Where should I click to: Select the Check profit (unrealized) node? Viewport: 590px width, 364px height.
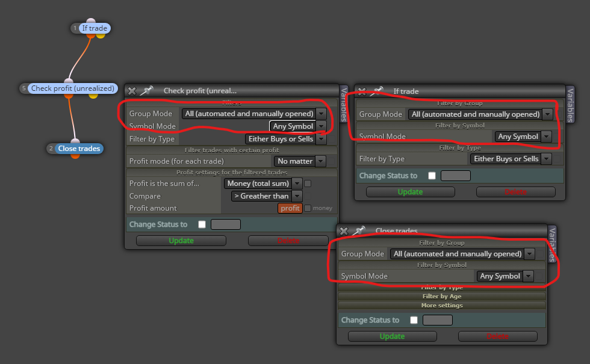(73, 88)
